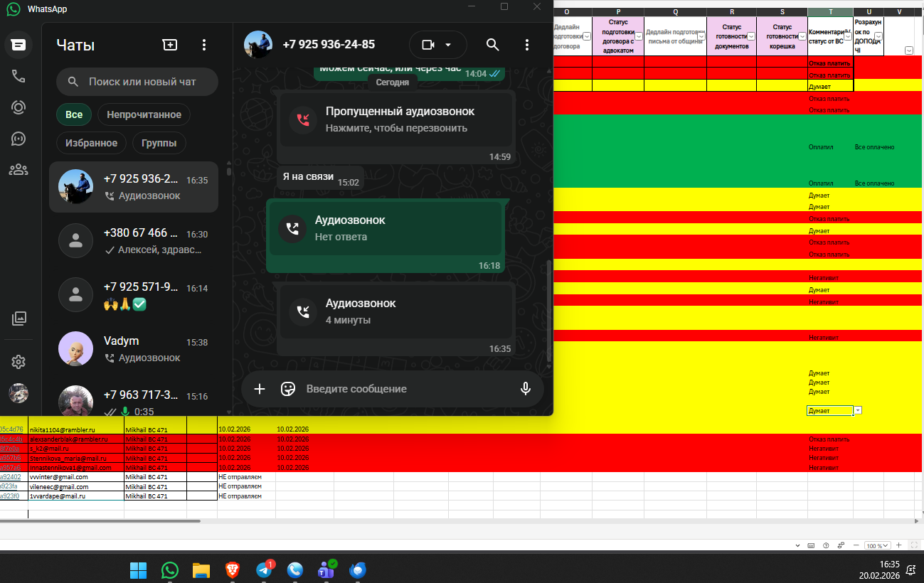
Task: Open the Media gallery icon in WhatsApp sidebar
Action: pos(18,319)
